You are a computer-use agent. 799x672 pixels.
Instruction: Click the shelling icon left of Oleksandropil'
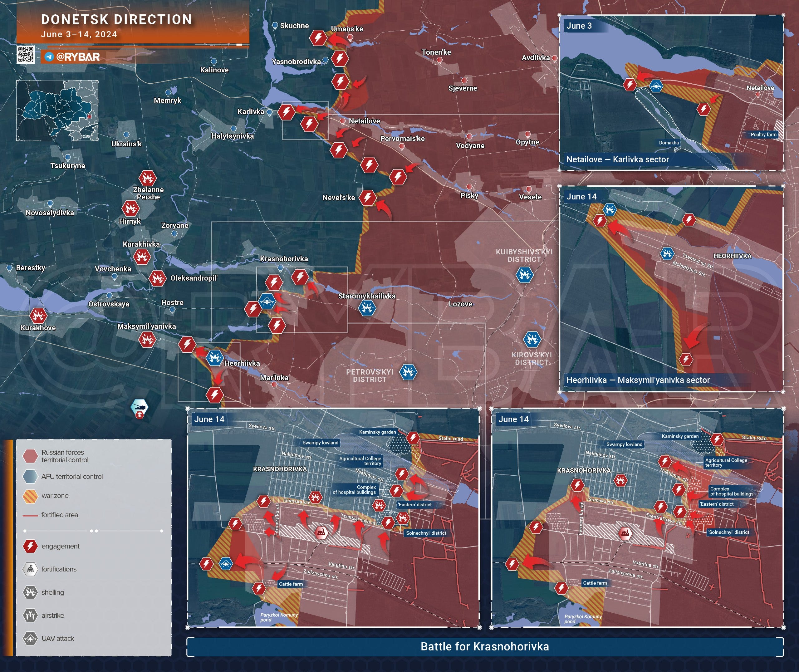click(x=157, y=278)
